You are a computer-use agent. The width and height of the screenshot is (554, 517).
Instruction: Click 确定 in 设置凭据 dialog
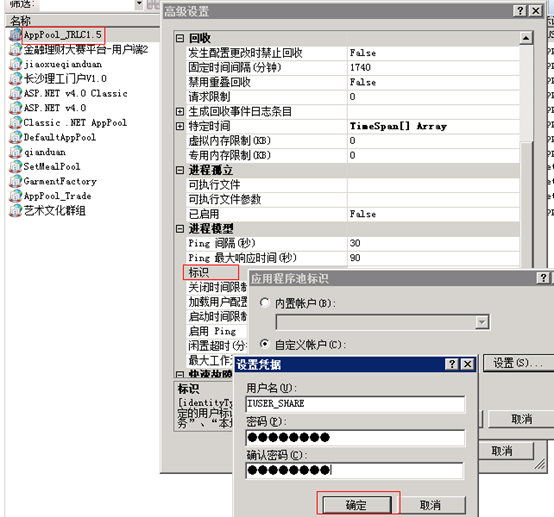(356, 505)
